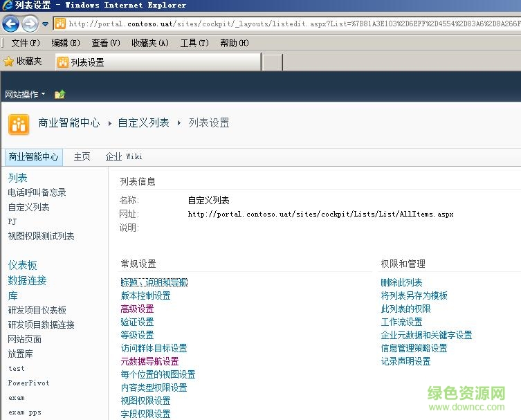521x420 pixels.
Task: Open 网站页面 in the sidebar
Action: 24,339
